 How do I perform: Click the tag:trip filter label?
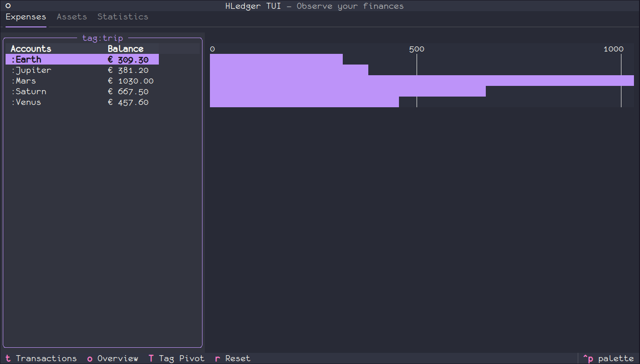point(103,38)
